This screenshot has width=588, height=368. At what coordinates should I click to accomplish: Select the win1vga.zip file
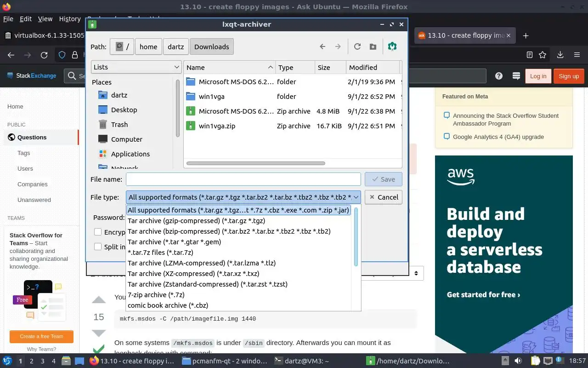[292, 126]
